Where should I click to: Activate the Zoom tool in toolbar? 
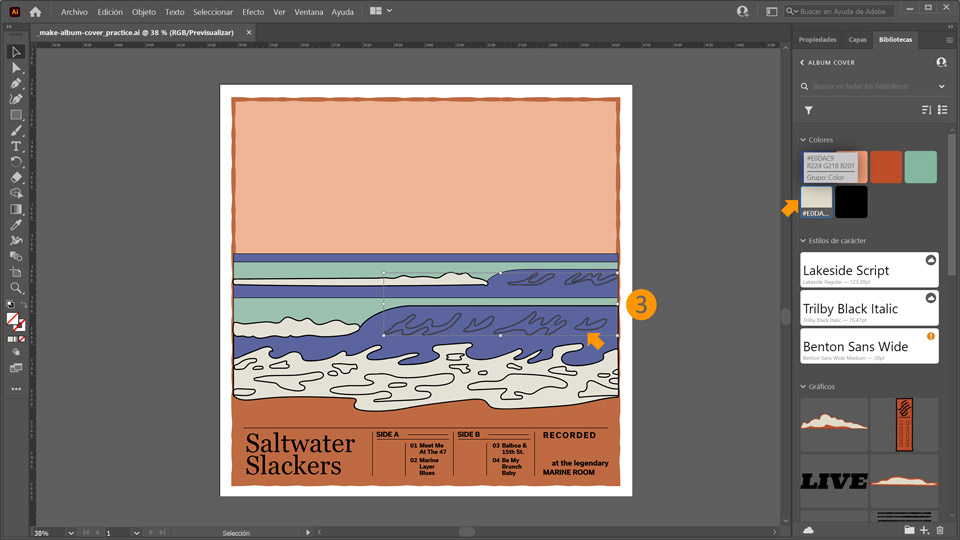coord(16,288)
